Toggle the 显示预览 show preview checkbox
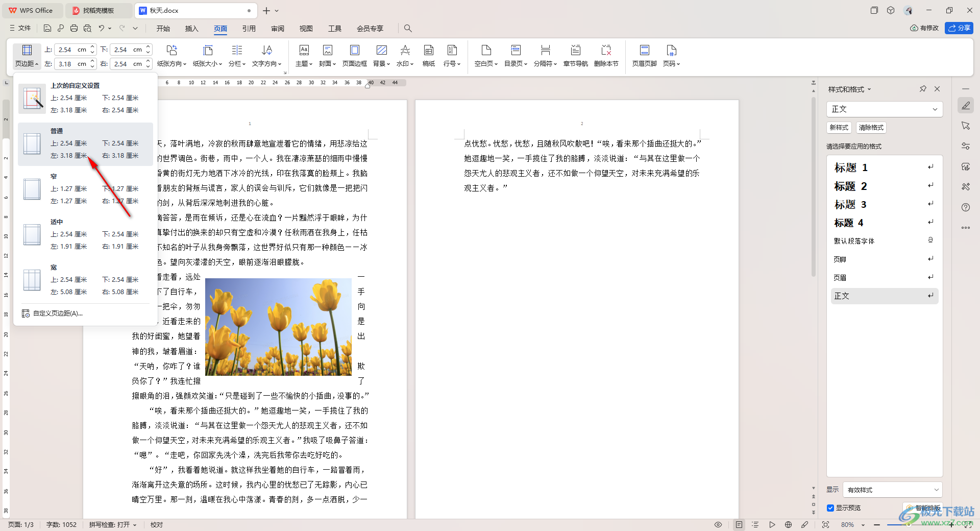980x531 pixels. (x=830, y=508)
